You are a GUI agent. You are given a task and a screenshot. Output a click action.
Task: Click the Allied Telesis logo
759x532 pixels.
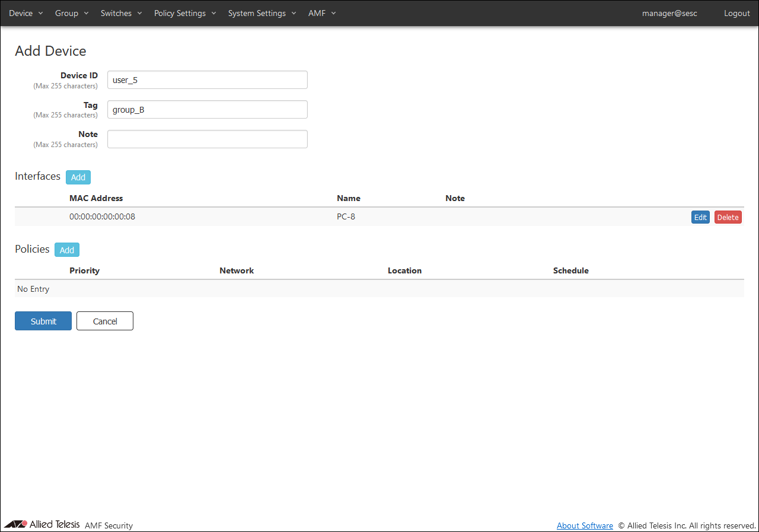(42, 524)
